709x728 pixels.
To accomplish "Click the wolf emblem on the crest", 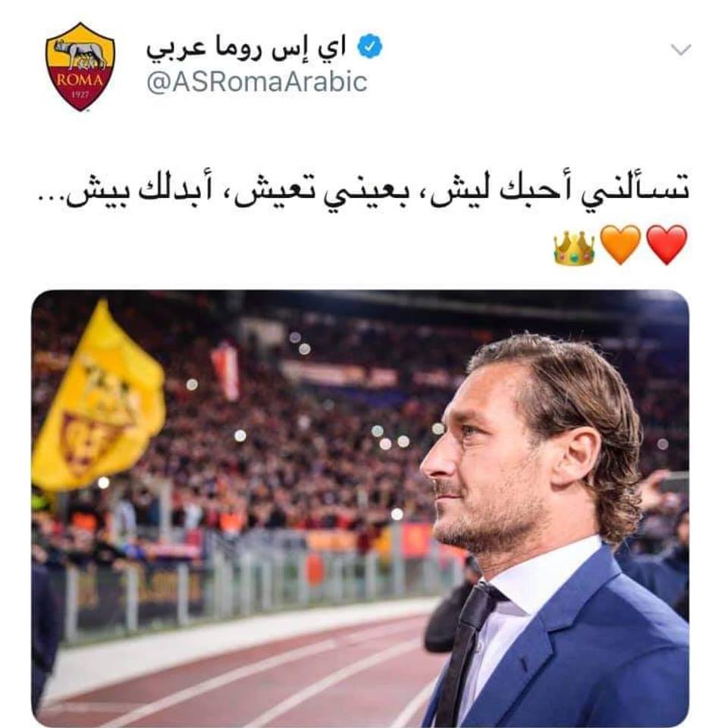I will tap(80, 53).
